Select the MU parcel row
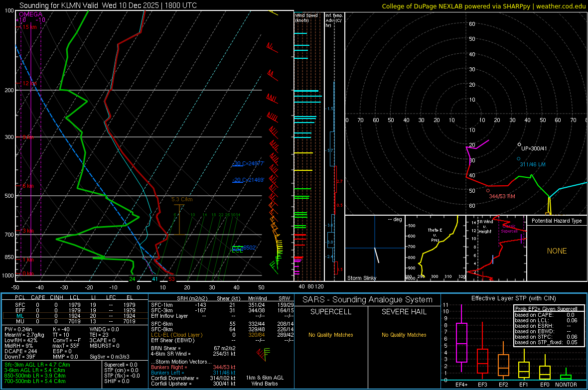Viewport: 588px width, 390px height. (x=75, y=321)
